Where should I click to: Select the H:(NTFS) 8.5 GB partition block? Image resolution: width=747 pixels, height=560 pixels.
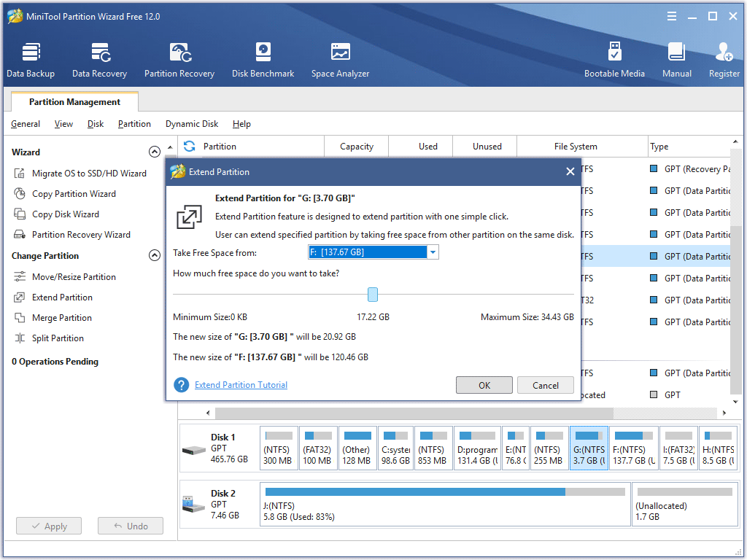point(719,448)
